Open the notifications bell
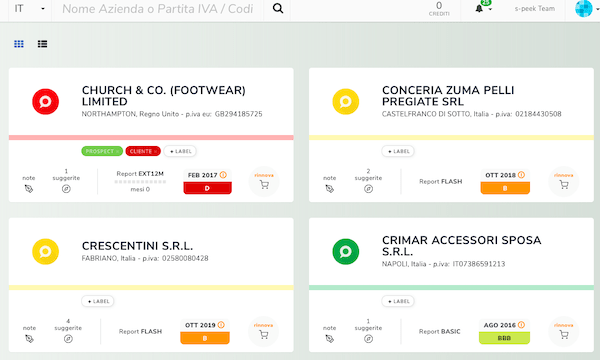This screenshot has height=360, width=600. click(x=479, y=8)
